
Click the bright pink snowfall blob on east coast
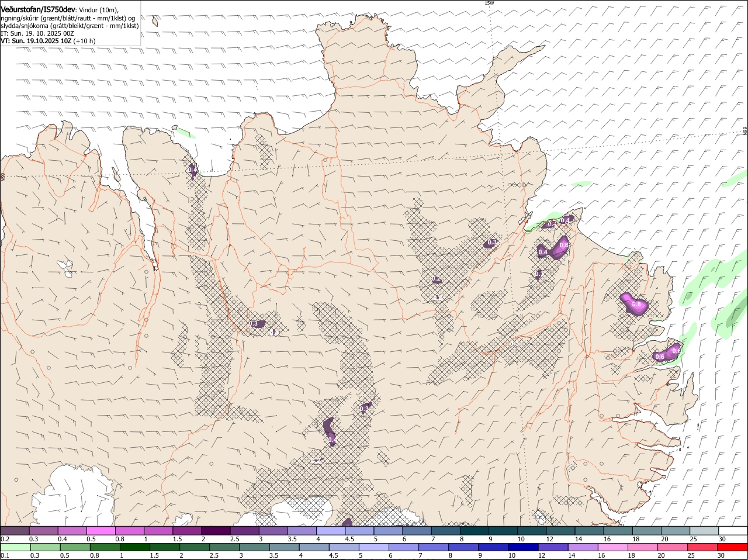click(x=635, y=303)
